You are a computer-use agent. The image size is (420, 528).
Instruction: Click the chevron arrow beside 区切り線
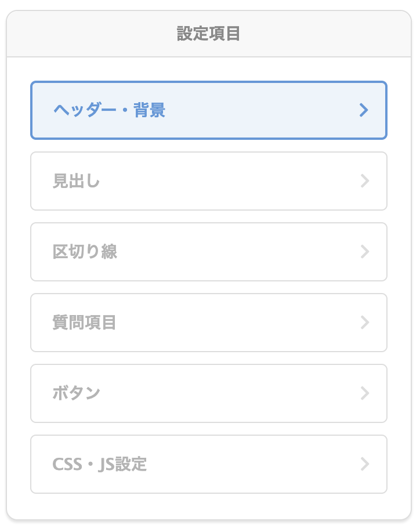365,252
